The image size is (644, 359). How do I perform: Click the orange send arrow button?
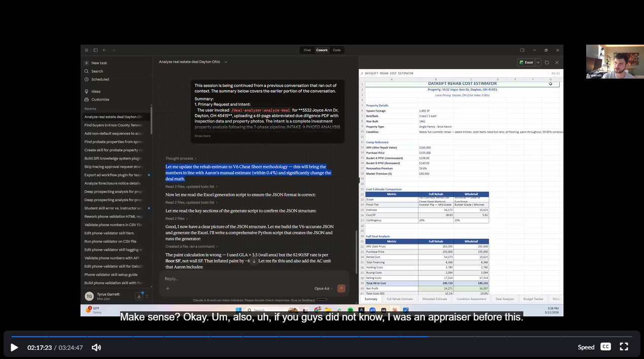tap(341, 289)
